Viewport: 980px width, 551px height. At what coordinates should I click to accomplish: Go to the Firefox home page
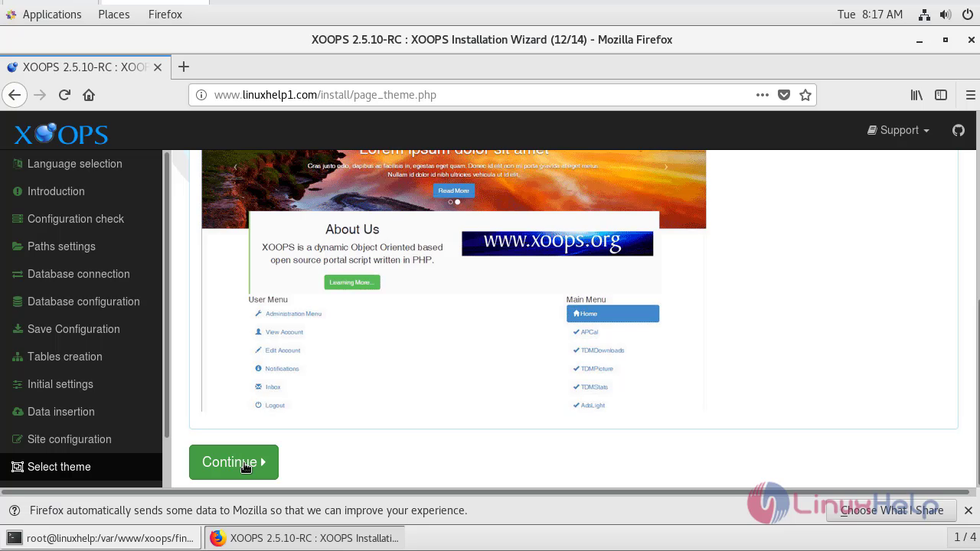(89, 95)
